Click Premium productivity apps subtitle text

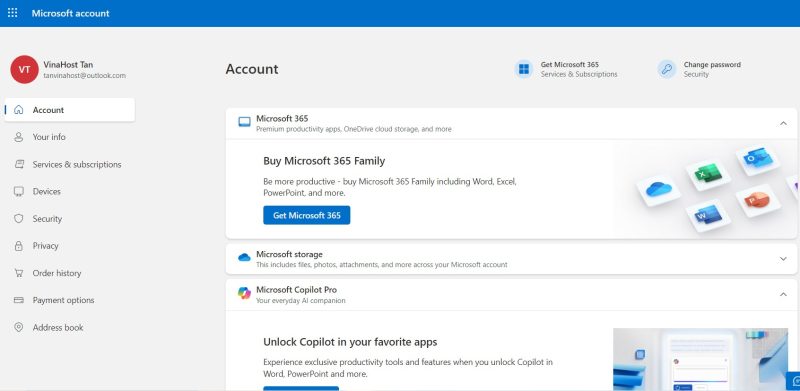[354, 129]
